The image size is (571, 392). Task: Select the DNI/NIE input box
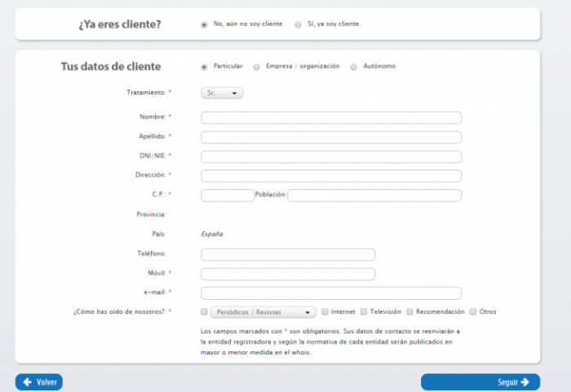pyautogui.click(x=330, y=156)
